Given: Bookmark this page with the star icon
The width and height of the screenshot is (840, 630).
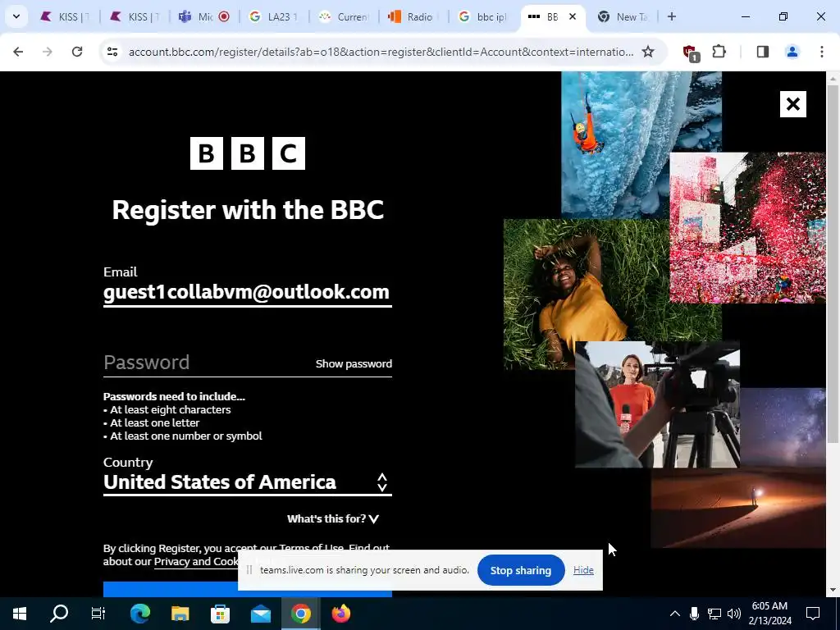Looking at the screenshot, I should pos(648,52).
